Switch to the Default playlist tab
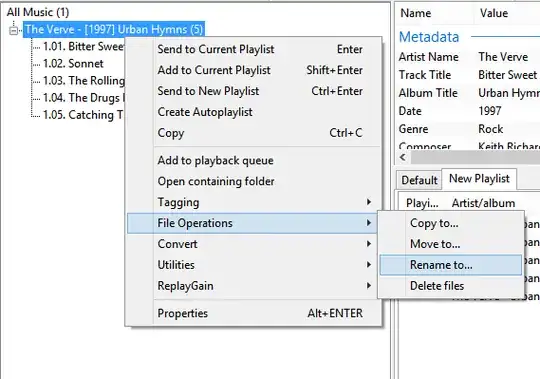Screen dimensions: 540x379 419,180
